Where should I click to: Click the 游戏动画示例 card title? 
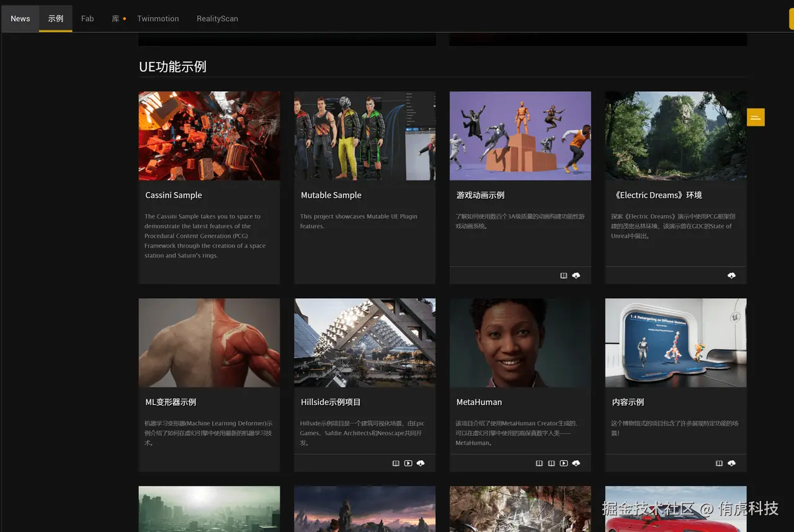[481, 195]
